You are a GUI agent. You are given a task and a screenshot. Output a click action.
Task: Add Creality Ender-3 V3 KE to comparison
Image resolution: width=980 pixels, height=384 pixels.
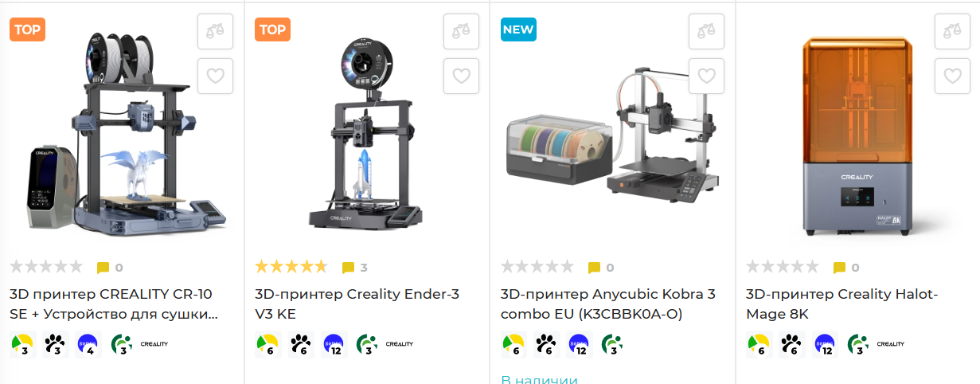click(461, 31)
